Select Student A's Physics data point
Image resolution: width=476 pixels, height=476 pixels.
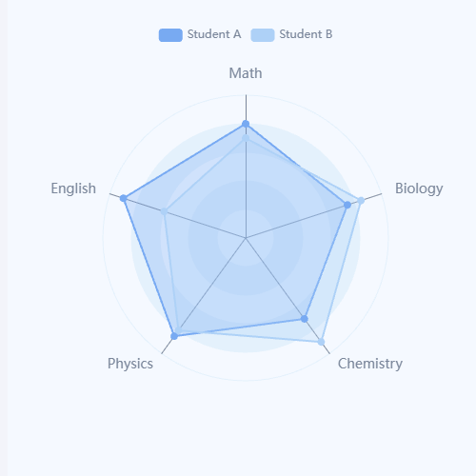coord(174,336)
